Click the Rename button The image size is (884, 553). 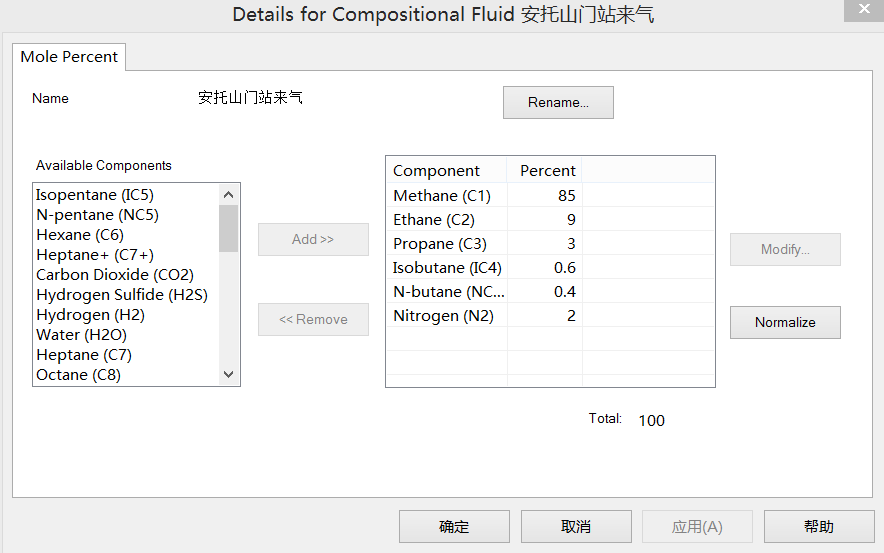click(x=558, y=102)
